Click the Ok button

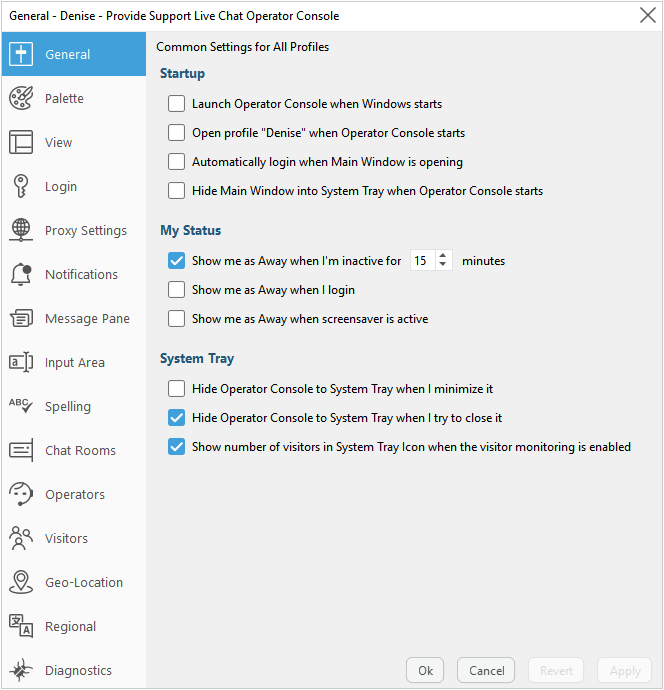pyautogui.click(x=425, y=670)
